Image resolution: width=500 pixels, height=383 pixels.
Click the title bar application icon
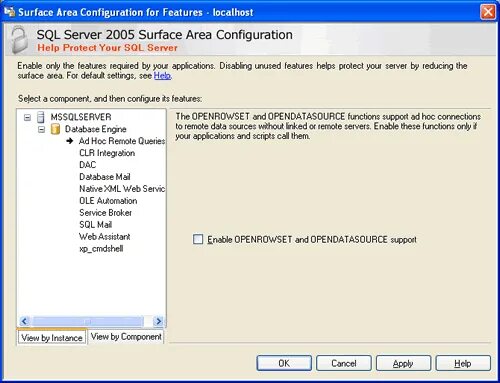click(9, 12)
